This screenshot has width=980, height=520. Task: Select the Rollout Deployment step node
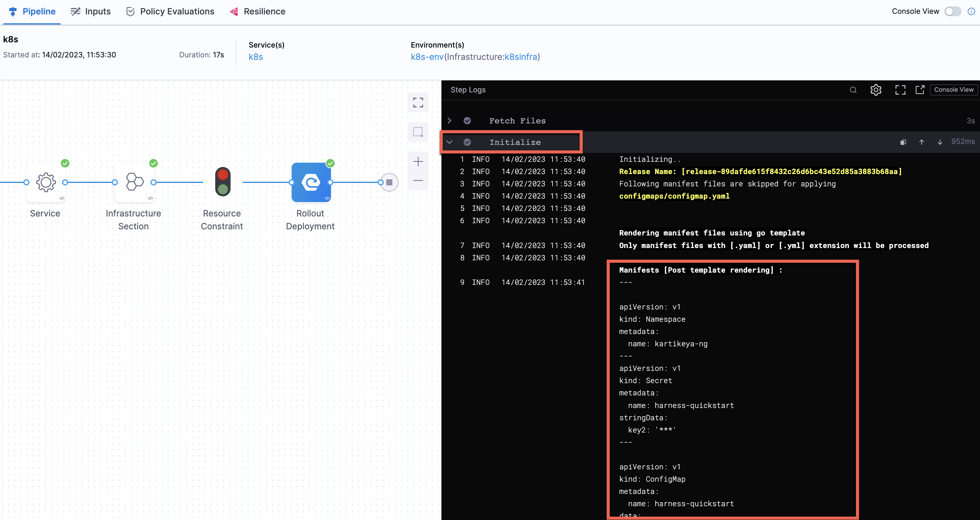(x=311, y=182)
